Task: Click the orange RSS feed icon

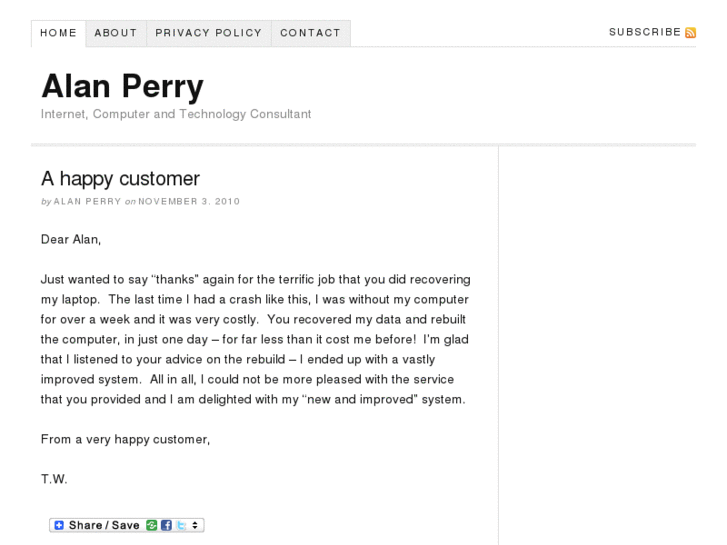Action: (x=690, y=33)
